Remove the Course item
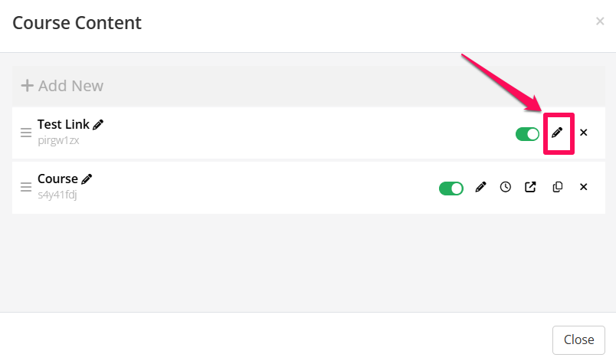616x364 pixels. click(x=584, y=187)
